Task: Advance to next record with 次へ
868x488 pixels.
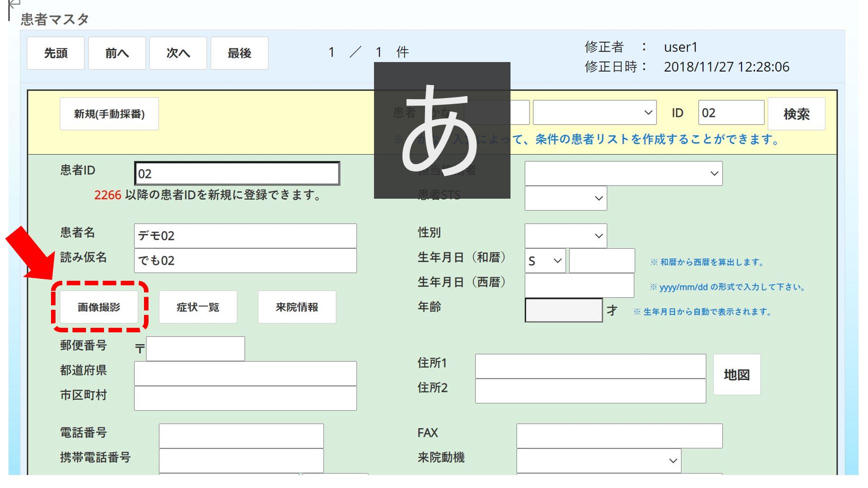Action: click(x=178, y=53)
